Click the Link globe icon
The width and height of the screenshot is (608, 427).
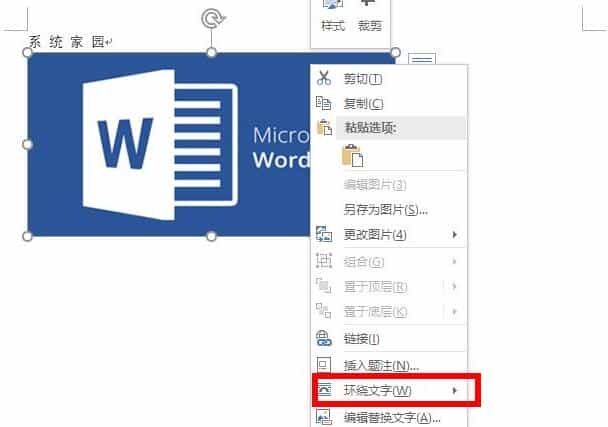[324, 339]
